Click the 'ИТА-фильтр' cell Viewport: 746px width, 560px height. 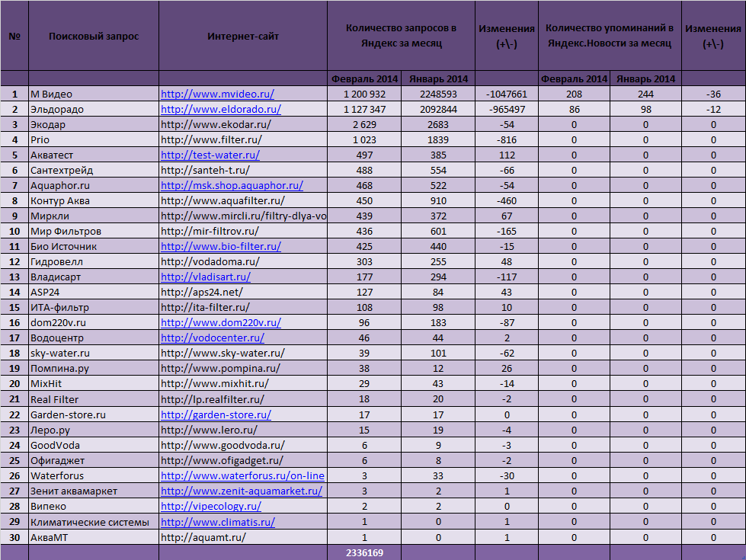click(x=94, y=307)
